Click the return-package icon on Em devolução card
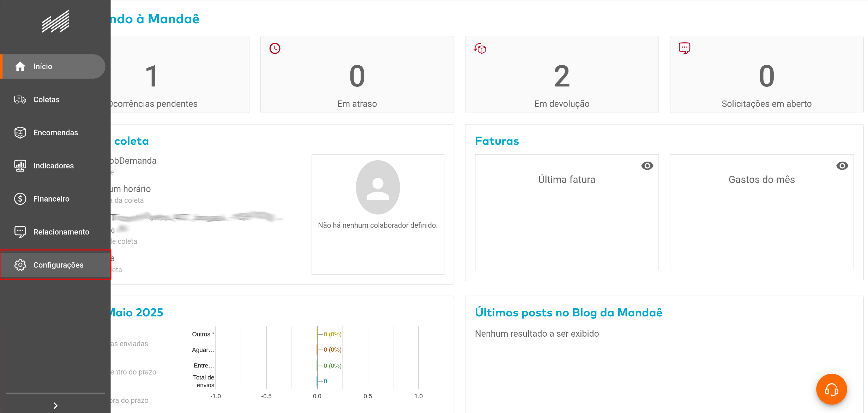868x413 pixels. (480, 48)
